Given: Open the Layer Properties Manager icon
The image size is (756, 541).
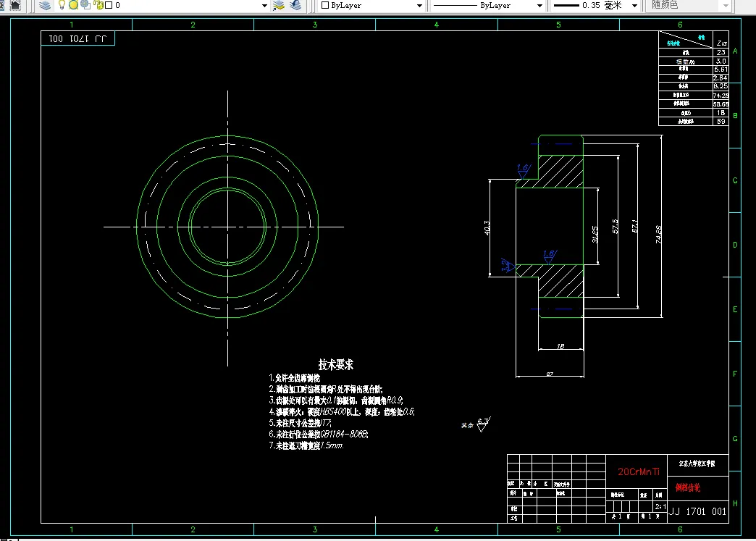Looking at the screenshot, I should pos(44,5).
